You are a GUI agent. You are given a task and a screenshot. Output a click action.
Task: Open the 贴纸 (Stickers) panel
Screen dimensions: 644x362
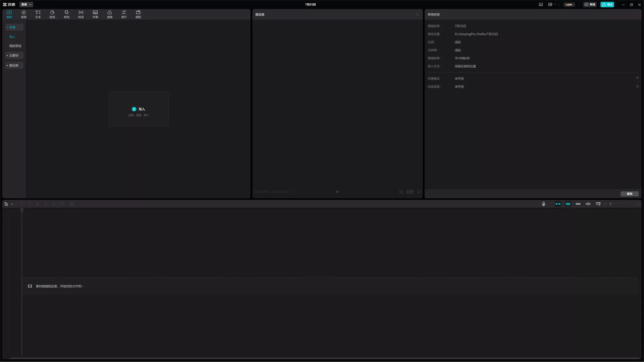tap(52, 14)
